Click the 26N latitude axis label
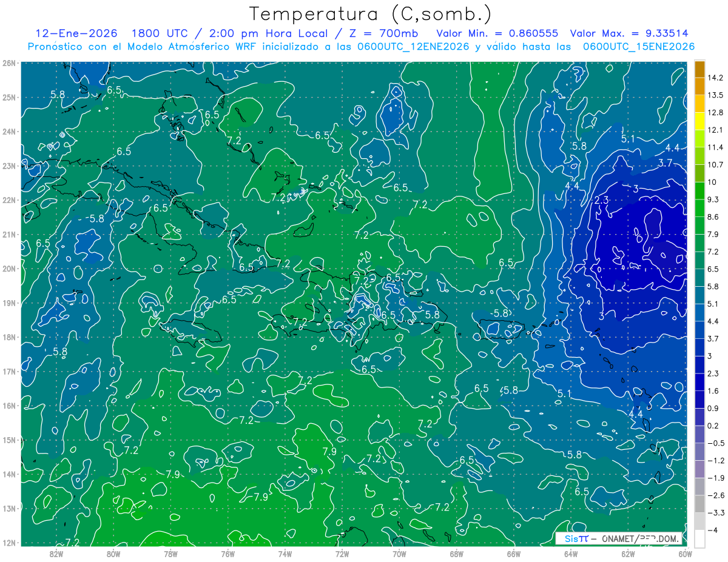Screen dimensions: 728x562 tap(8, 62)
